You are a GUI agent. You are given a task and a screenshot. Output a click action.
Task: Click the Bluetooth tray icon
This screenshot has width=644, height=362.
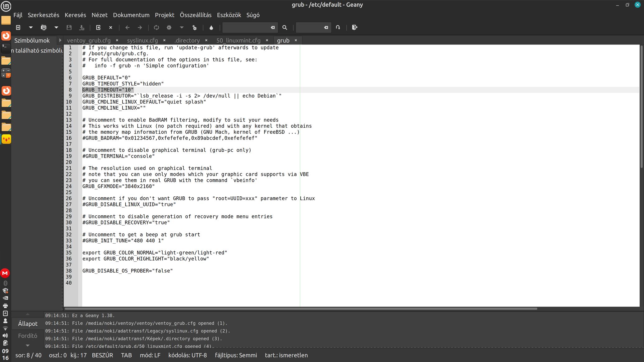click(5, 283)
